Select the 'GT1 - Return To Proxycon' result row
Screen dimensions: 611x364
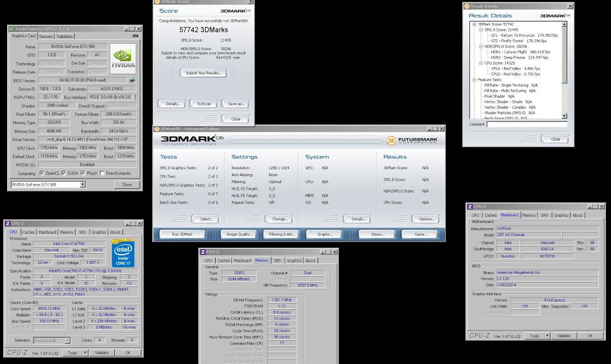[525, 35]
